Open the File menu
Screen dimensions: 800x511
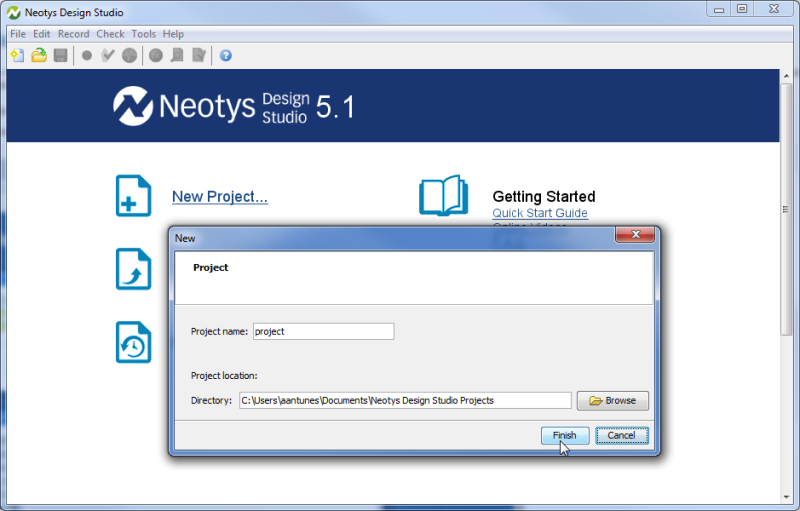tap(18, 34)
